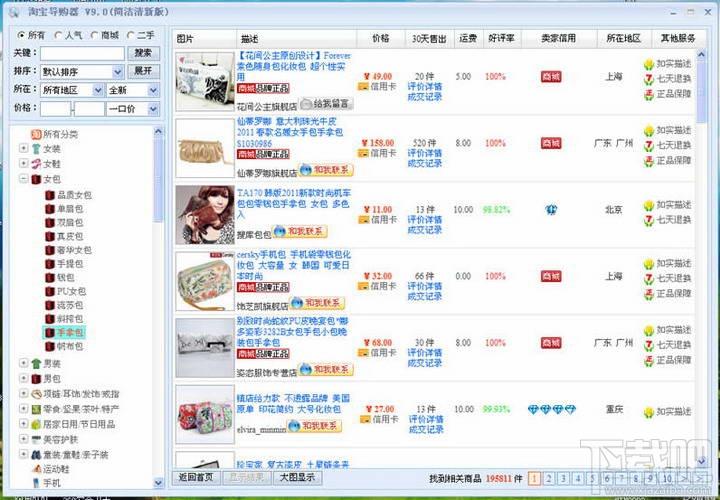Click the maximum price input field
720x500 pixels.
(x=89, y=109)
